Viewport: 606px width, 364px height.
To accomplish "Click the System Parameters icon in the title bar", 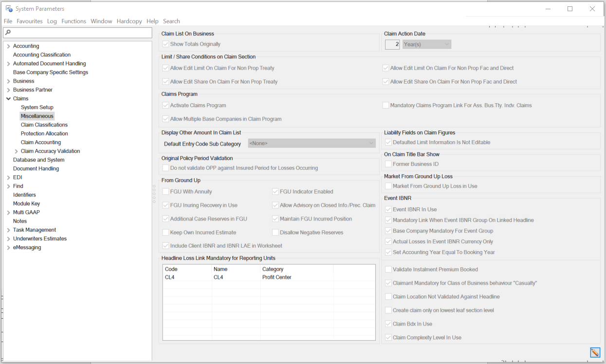I will pyautogui.click(x=9, y=8).
